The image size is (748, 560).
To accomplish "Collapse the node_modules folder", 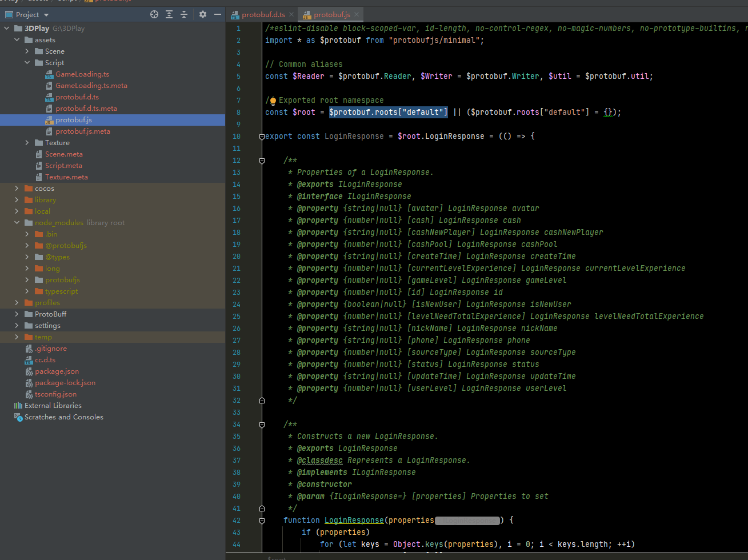I will click(x=17, y=223).
